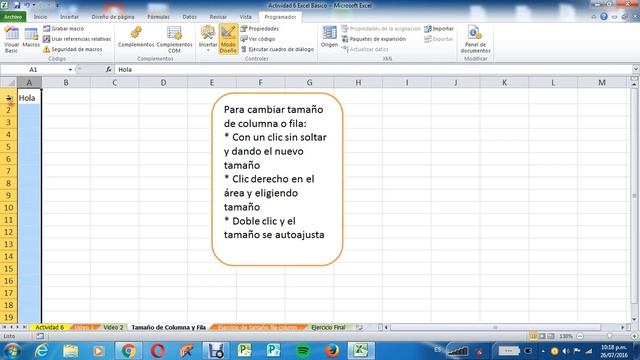
Task: Switch to the Inicio ribbon tab
Action: point(40,17)
